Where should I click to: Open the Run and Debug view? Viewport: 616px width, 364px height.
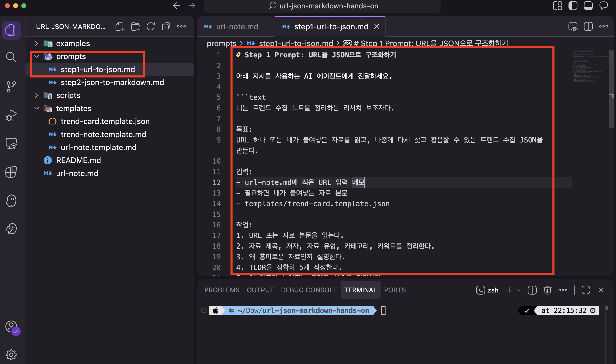click(11, 115)
